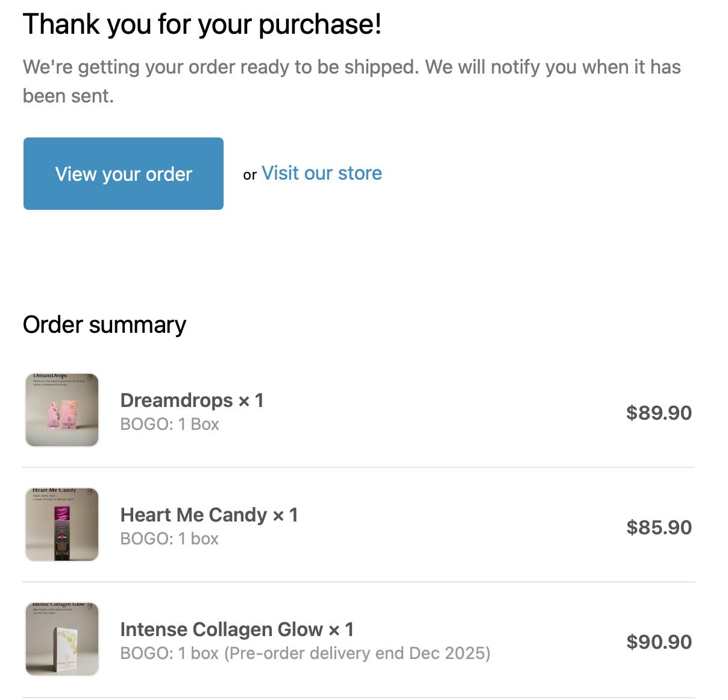Click the Intense Collagen Glow × 1 title

coord(236,629)
